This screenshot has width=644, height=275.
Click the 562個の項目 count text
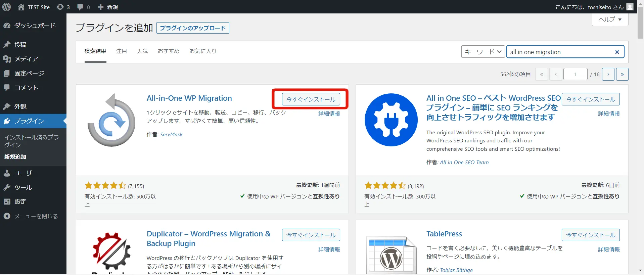pyautogui.click(x=515, y=74)
